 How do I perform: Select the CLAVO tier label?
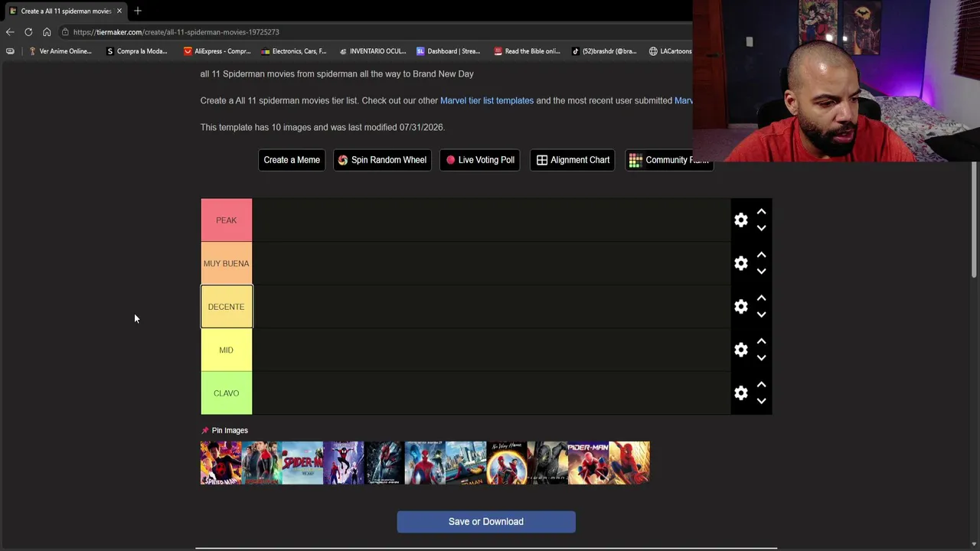(x=226, y=393)
